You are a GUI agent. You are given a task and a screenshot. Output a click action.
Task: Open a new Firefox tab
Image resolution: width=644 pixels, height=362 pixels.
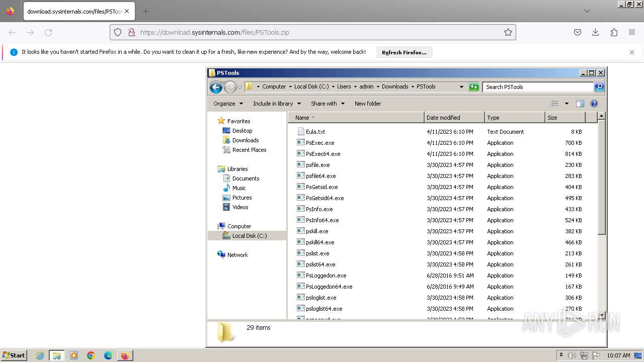145,11
